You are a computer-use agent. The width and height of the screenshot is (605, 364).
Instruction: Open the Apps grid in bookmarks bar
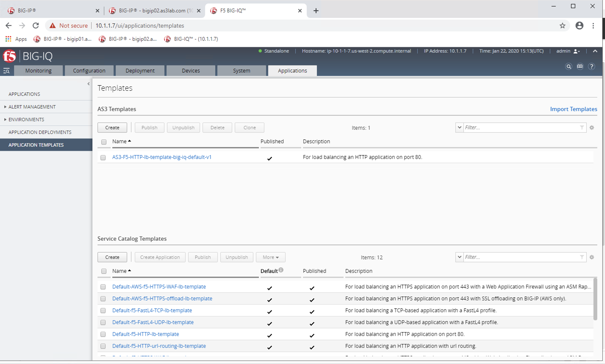pos(8,39)
